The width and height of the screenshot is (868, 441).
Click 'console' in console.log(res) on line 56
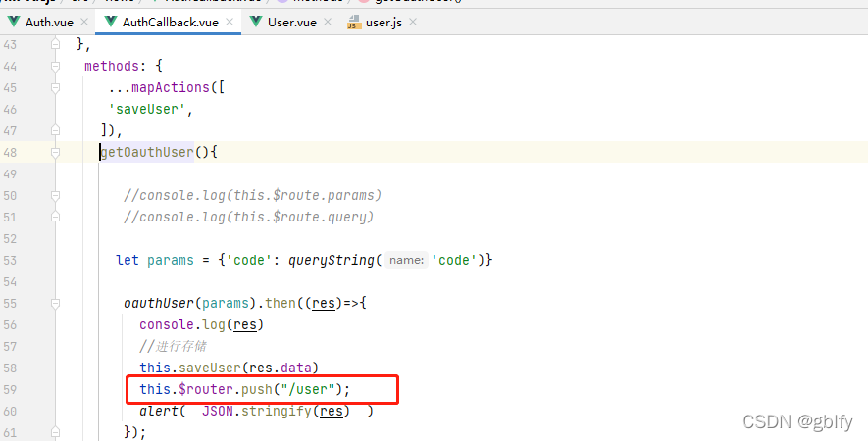tap(167, 324)
